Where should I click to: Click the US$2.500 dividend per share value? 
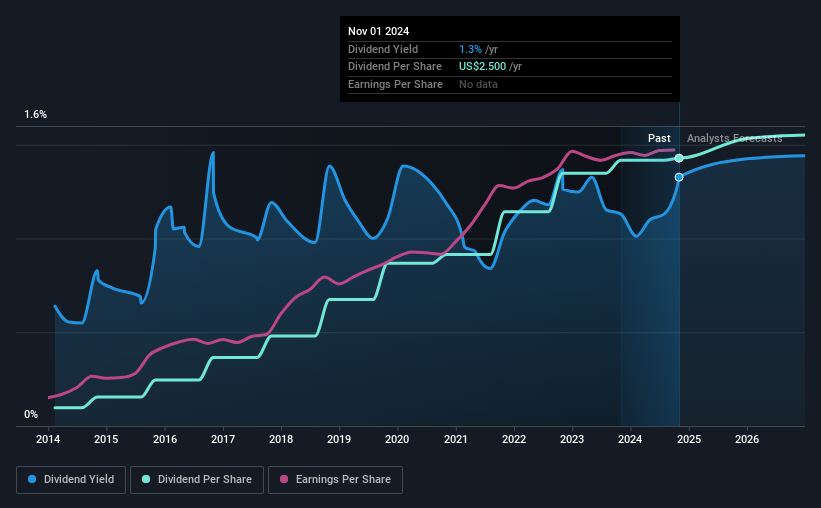[483, 67]
